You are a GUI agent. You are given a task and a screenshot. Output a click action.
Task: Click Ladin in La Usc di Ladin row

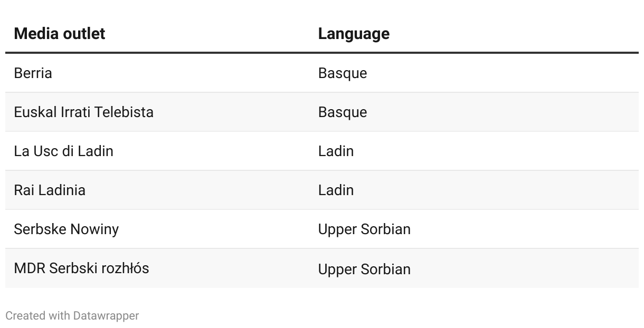336,151
